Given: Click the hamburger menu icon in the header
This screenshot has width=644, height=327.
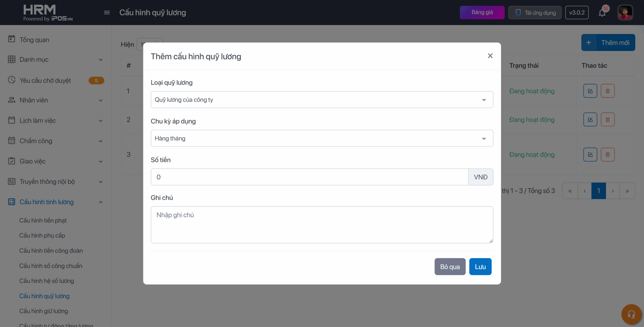Looking at the screenshot, I should (107, 13).
